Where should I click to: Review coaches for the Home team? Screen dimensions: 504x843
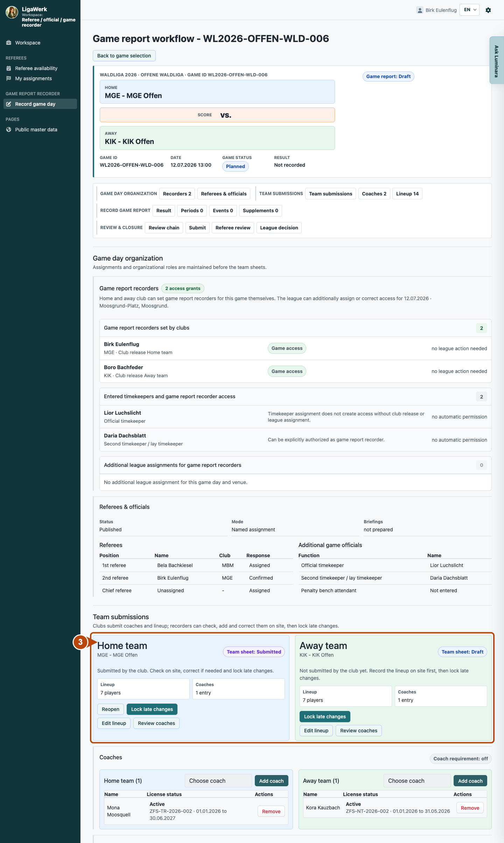click(x=156, y=723)
